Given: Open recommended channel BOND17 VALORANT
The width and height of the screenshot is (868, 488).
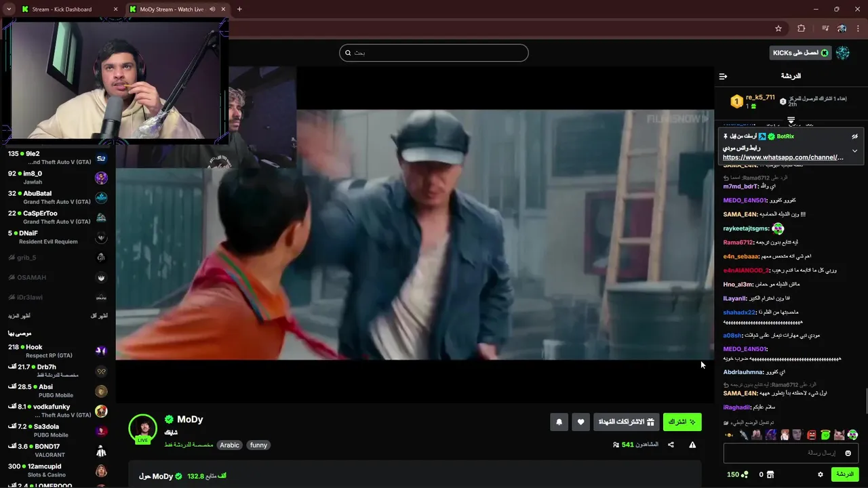Looking at the screenshot, I should tap(58, 451).
